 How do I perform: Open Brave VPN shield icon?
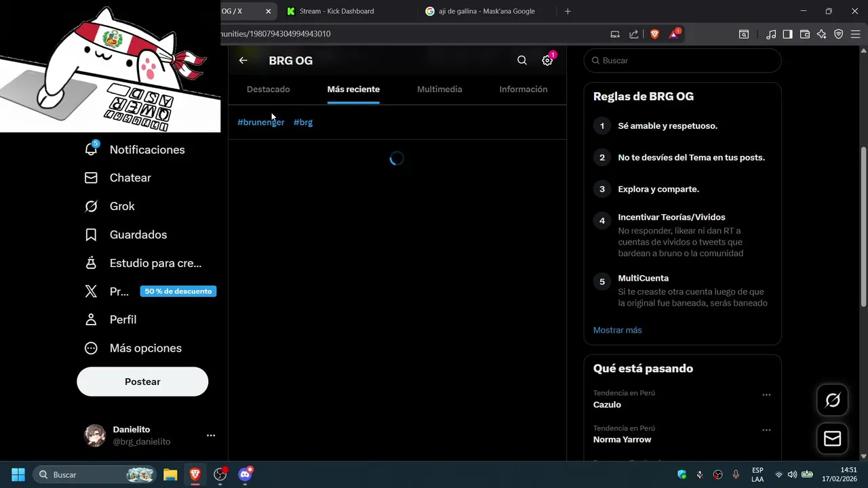[x=839, y=34]
